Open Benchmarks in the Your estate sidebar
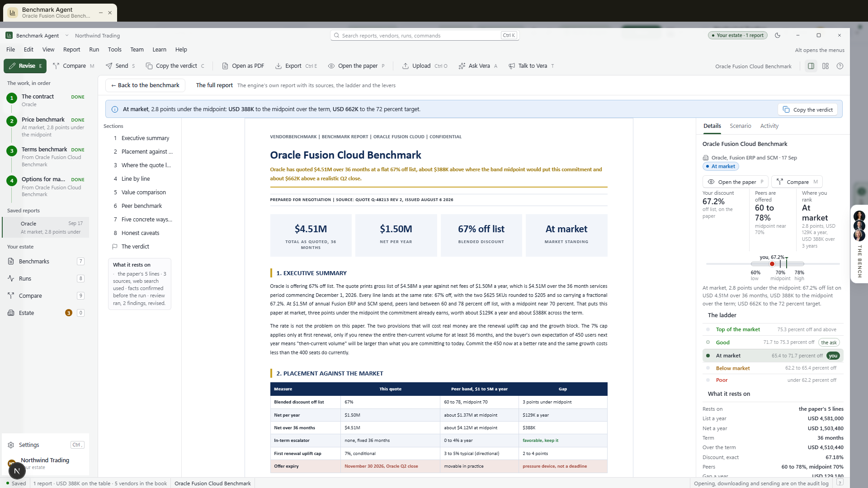Viewport: 868px width, 488px height. (x=46, y=261)
